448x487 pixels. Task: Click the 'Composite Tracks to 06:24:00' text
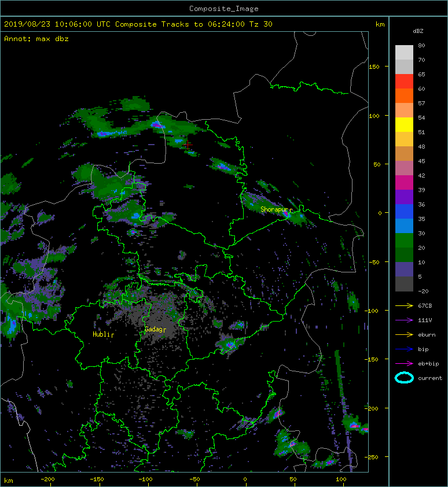[x=180, y=24]
